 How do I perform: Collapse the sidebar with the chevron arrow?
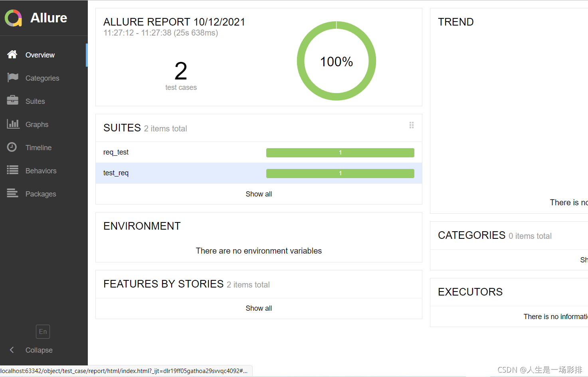[12, 350]
